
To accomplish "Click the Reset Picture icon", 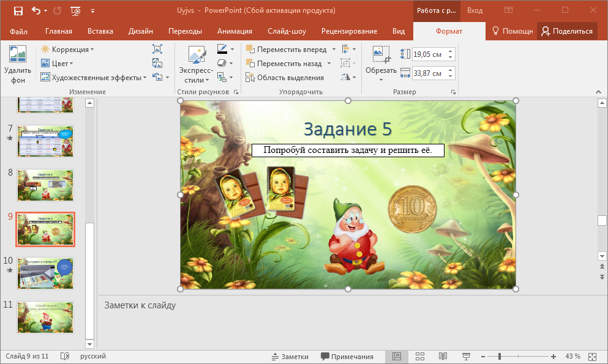I will [x=157, y=77].
